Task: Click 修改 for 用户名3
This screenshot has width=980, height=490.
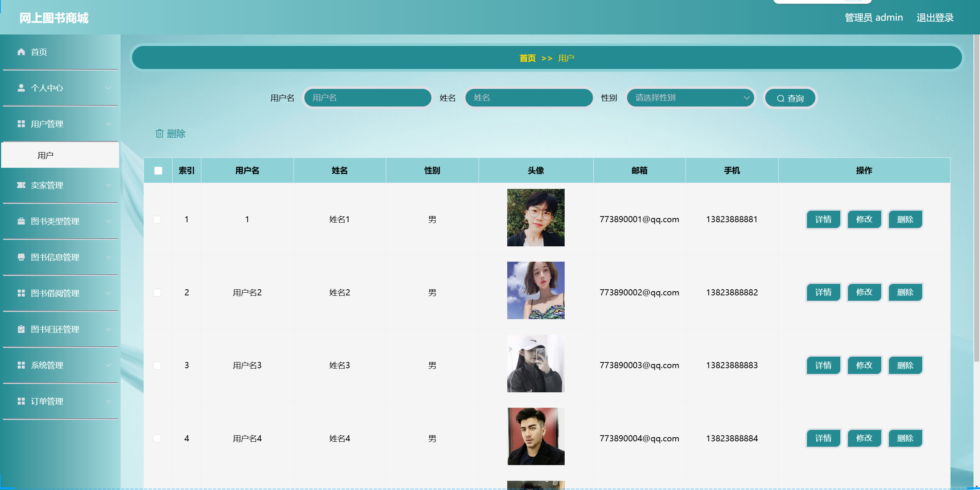Action: tap(864, 365)
